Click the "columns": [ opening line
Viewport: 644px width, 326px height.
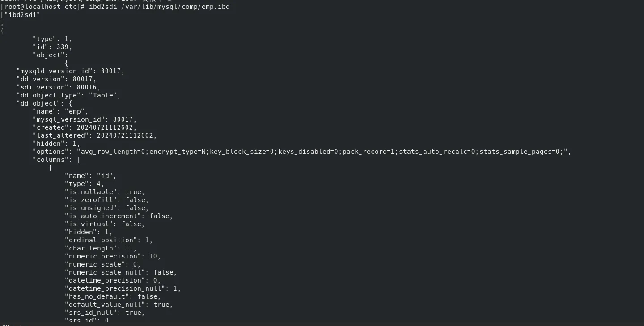57,160
